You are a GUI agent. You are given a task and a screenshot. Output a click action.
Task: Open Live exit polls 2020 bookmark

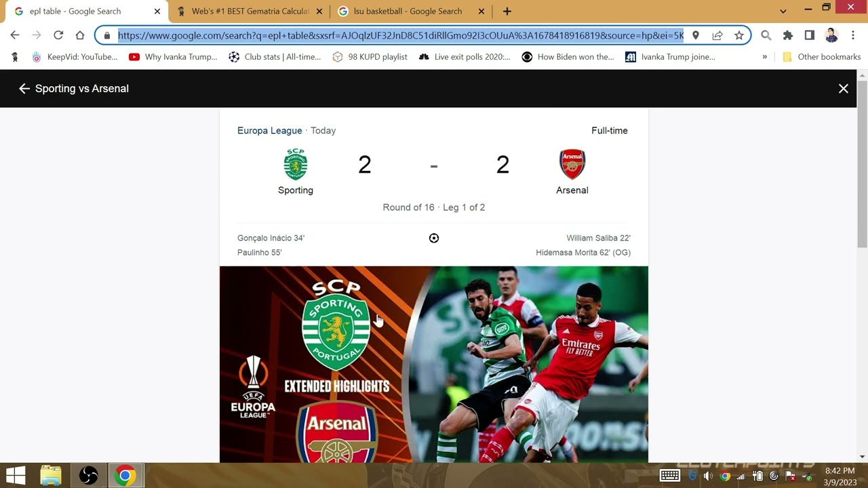[x=465, y=57]
